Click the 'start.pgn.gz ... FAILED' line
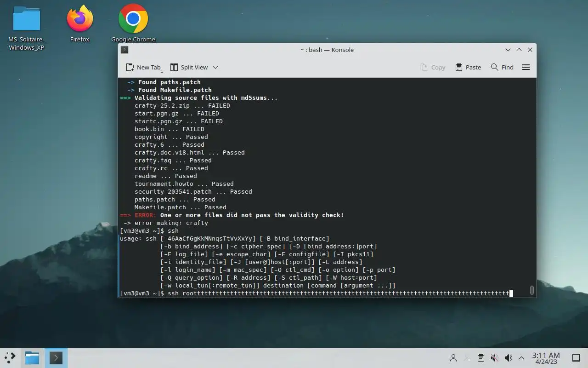Screen dimensions: 588x368 click(176, 114)
